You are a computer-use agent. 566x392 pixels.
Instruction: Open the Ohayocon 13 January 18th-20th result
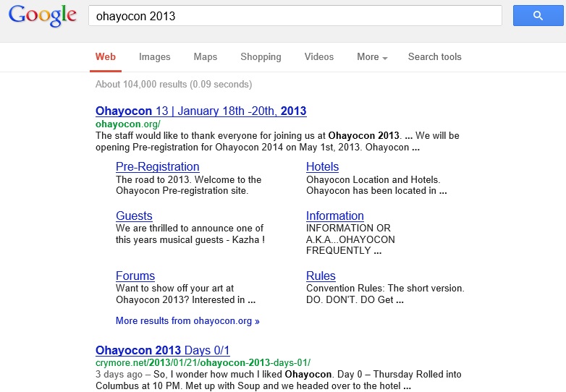[x=200, y=111]
